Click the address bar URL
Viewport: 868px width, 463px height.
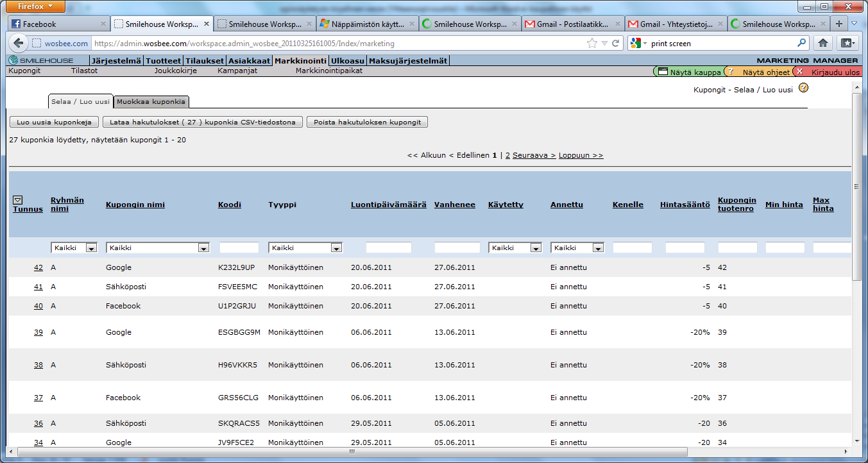(x=244, y=44)
